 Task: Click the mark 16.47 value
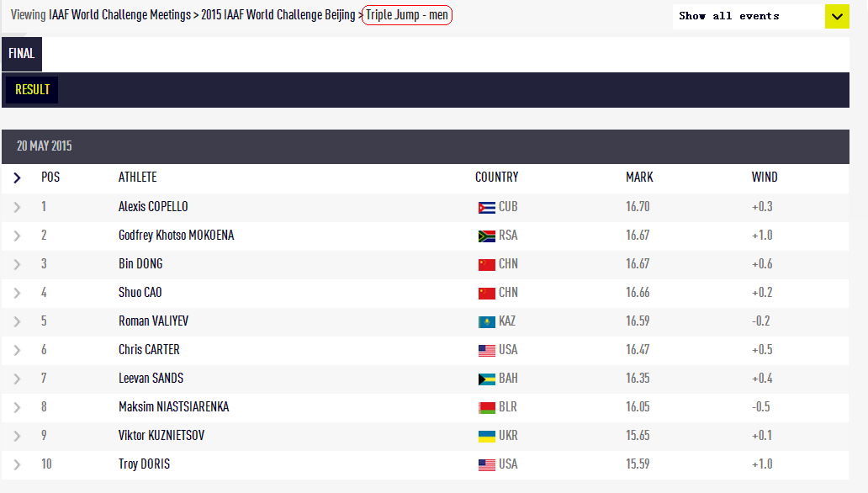pos(638,349)
